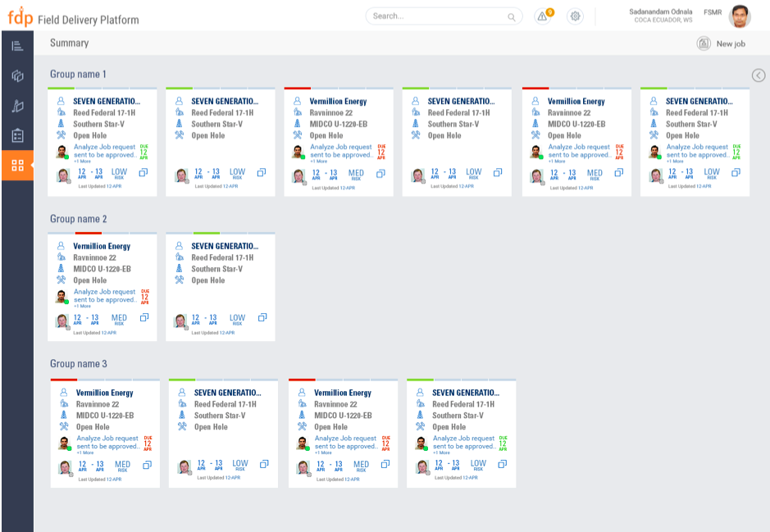This screenshot has height=532, width=770.
Task: Click the copy icon on Group 2 Vermillion card
Action: click(143, 317)
